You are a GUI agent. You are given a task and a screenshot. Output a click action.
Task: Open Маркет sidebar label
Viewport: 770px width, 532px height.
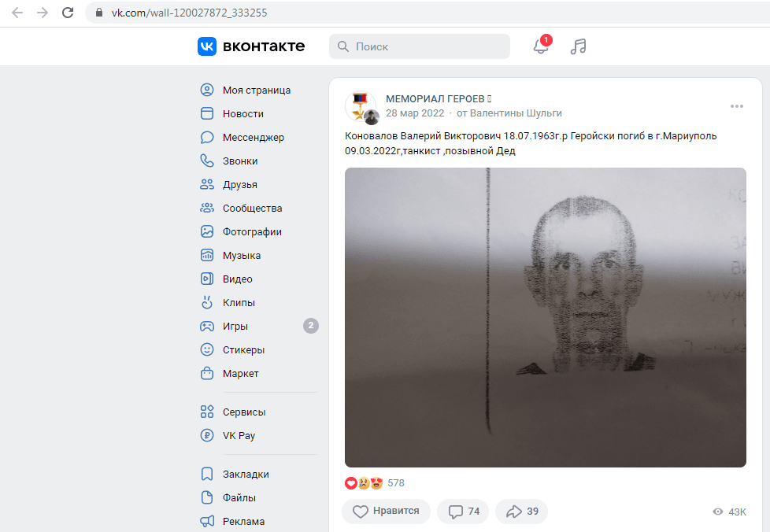tap(241, 374)
